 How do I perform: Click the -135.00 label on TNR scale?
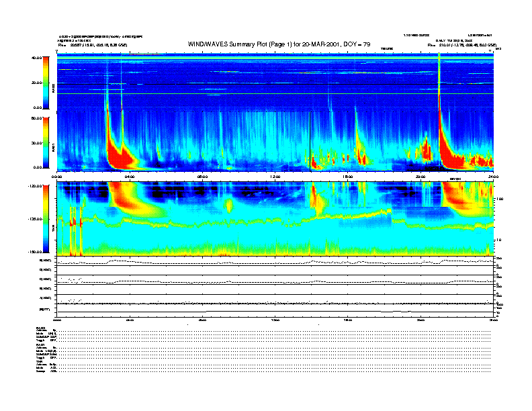36,219
